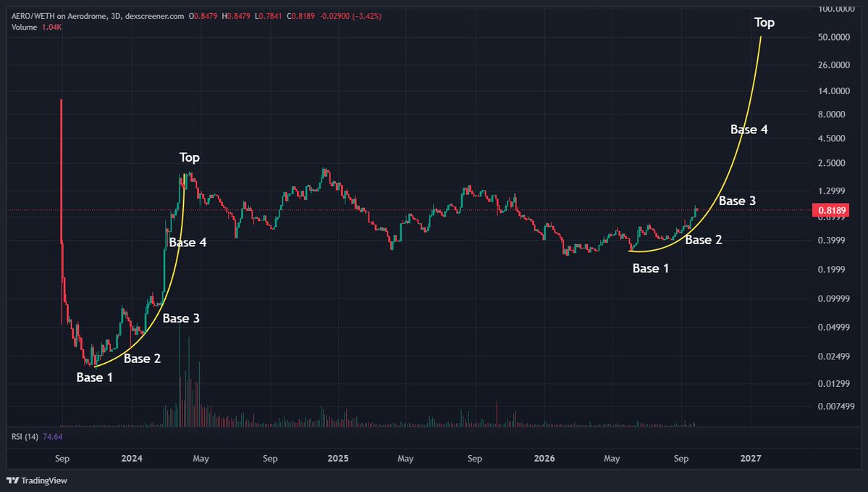Click the current price tag 0.8189

[x=832, y=210]
